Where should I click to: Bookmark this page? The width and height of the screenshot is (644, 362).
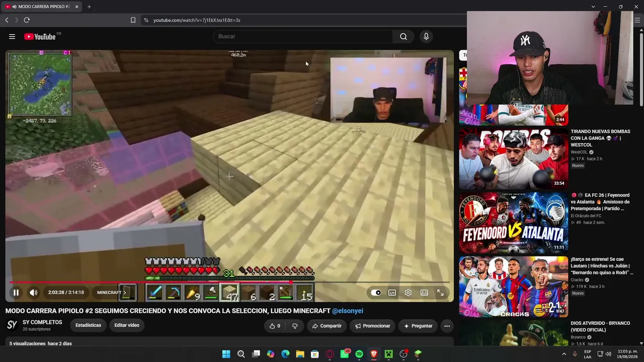133,20
